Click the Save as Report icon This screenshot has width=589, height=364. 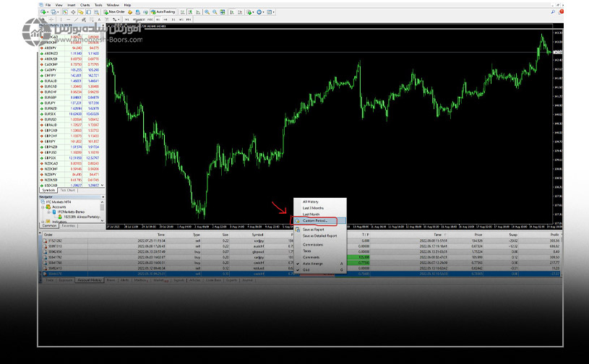[x=297, y=229]
